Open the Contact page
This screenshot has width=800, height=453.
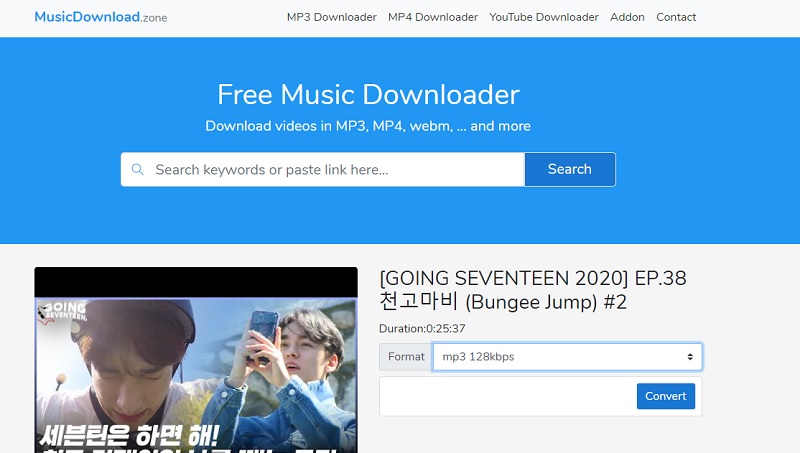pyautogui.click(x=676, y=17)
